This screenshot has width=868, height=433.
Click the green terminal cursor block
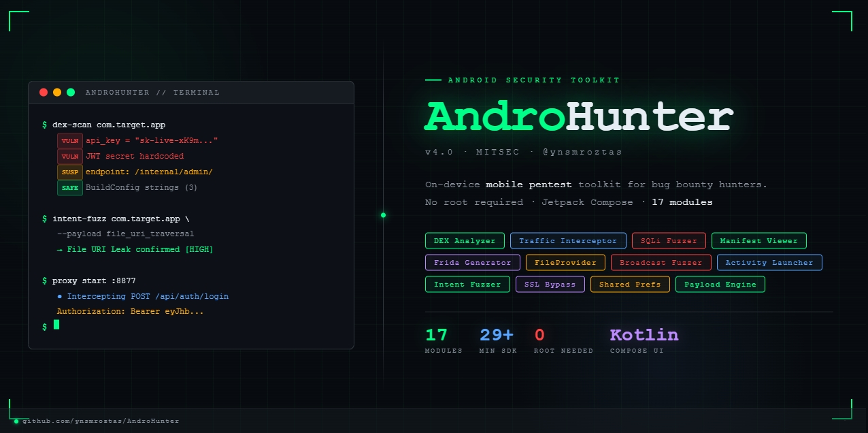tap(56, 325)
